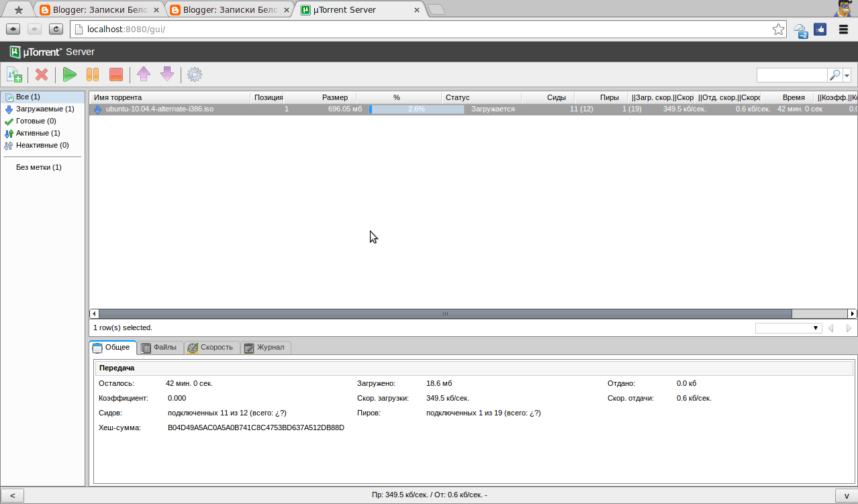Open the browser hamburger menu
The image size is (858, 504).
(x=844, y=29)
